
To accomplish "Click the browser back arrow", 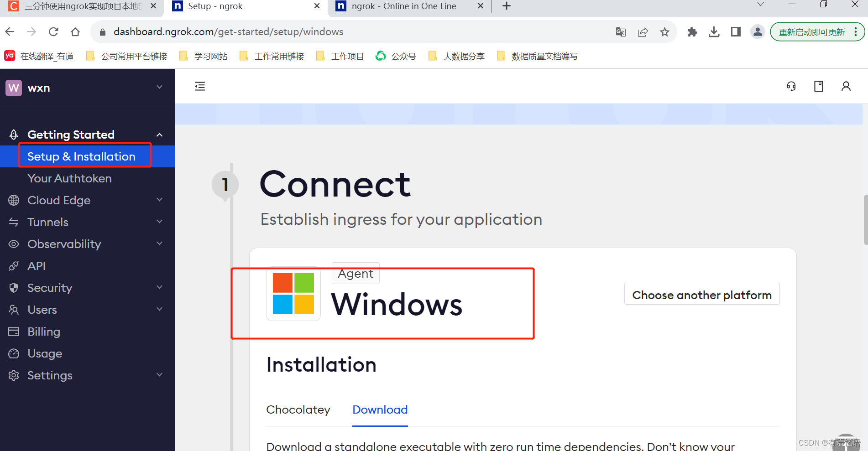I will click(10, 32).
